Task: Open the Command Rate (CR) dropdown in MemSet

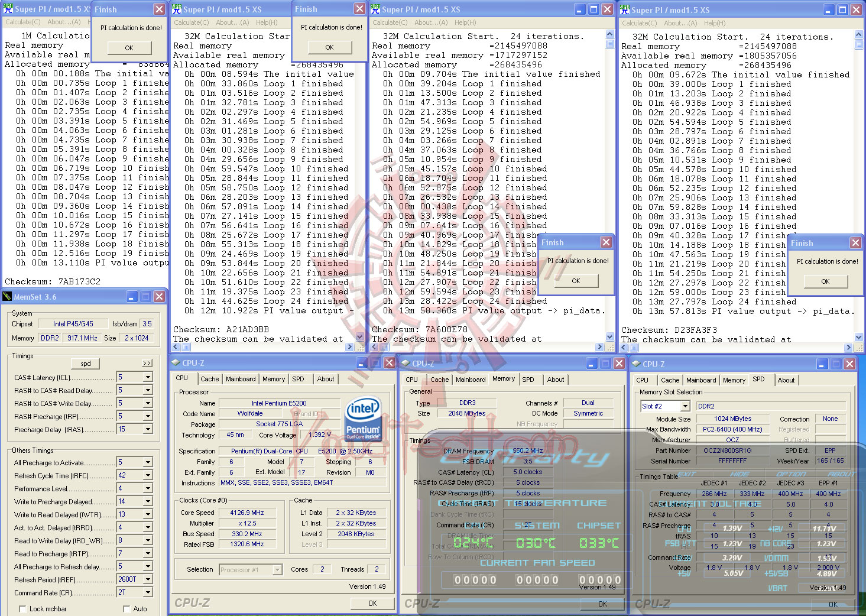Action: (x=148, y=592)
